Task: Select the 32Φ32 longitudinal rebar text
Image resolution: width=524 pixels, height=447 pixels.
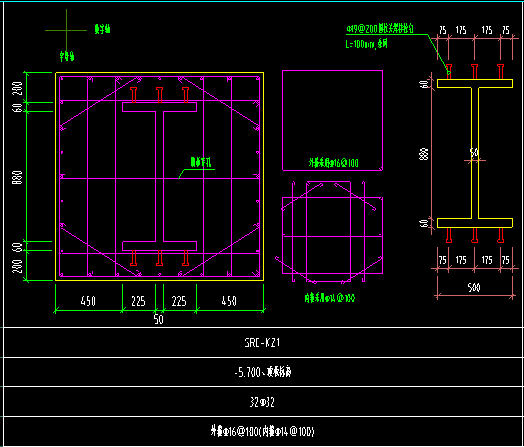Action: 262,402
